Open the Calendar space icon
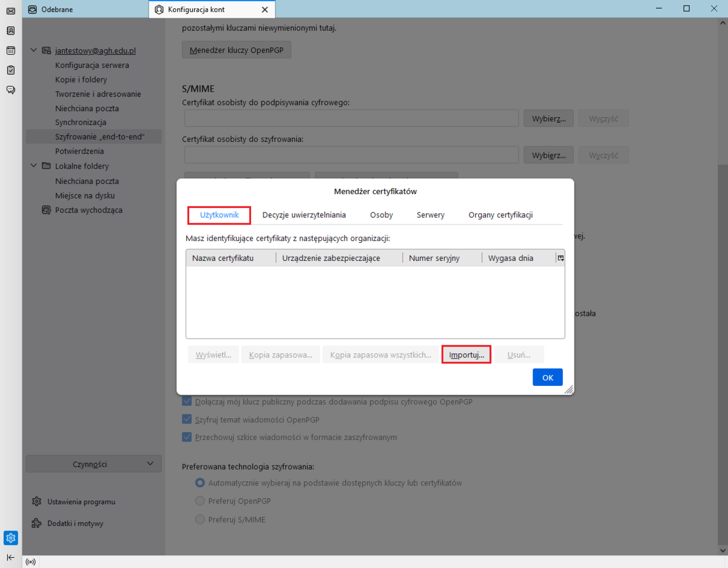 click(10, 50)
